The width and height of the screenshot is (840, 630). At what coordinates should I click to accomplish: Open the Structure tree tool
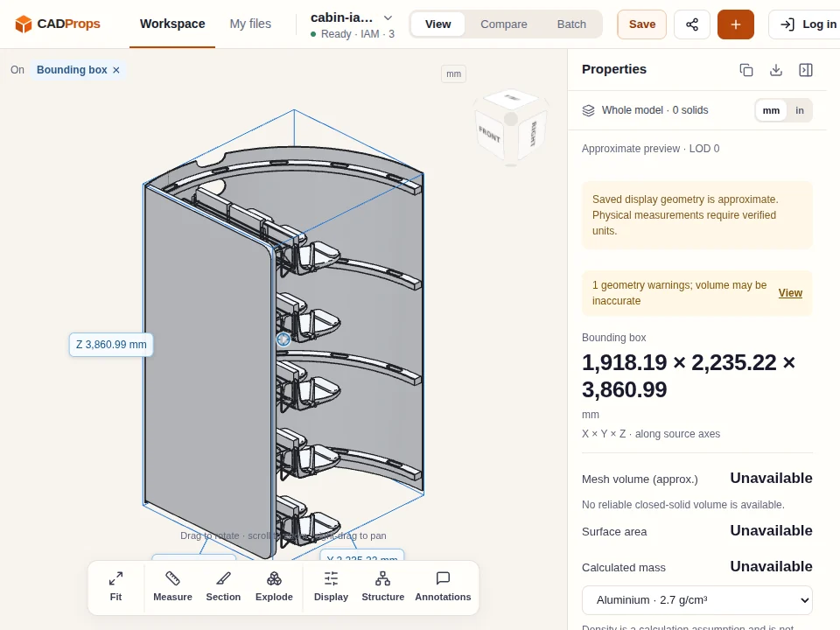click(x=382, y=586)
